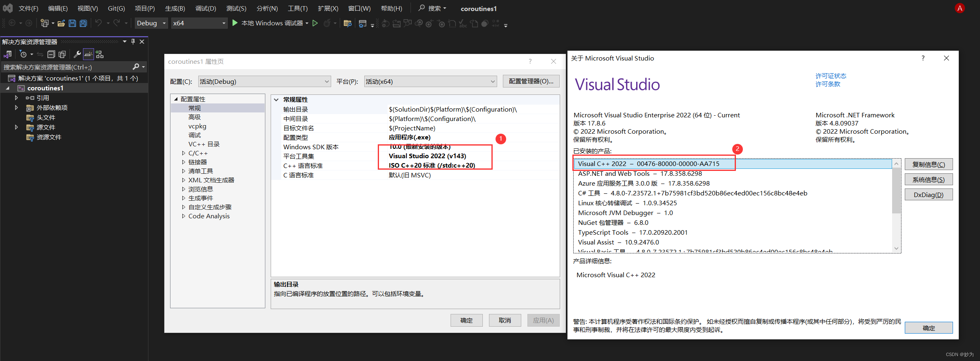
Task: Click 确定 in the 属性页 dialog
Action: coord(466,320)
